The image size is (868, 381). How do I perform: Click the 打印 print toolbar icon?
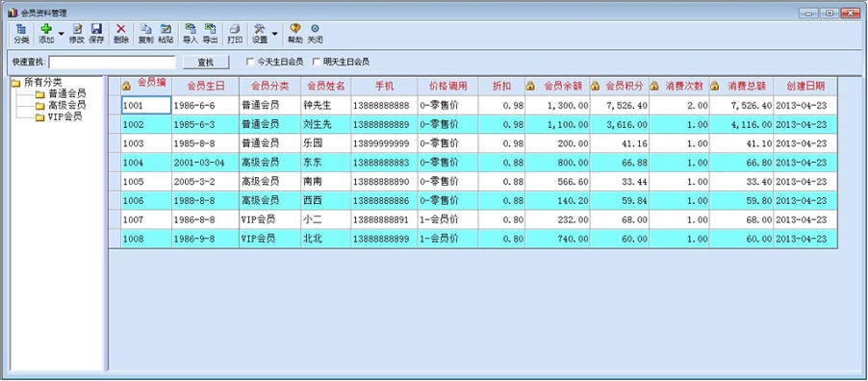pos(235,34)
